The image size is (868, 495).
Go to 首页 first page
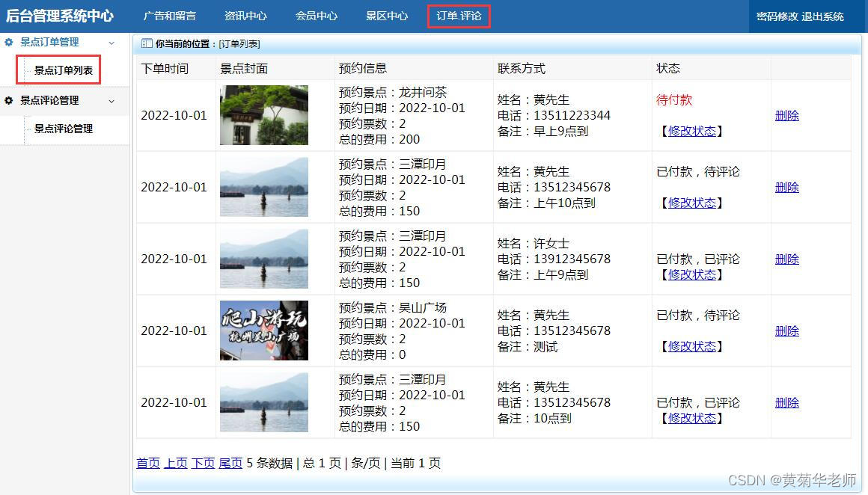(148, 463)
